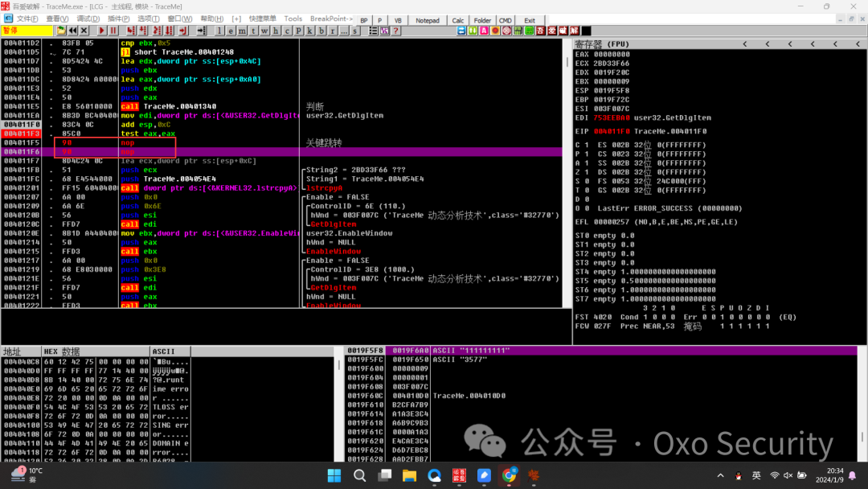Open Google Chrome from taskbar
The height and width of the screenshot is (489, 868).
point(509,475)
